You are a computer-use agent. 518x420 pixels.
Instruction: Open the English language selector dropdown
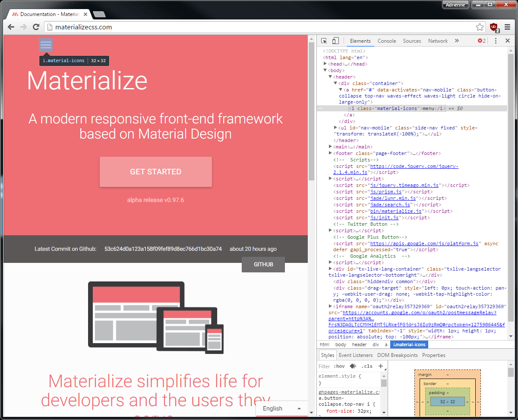pyautogui.click(x=281, y=408)
